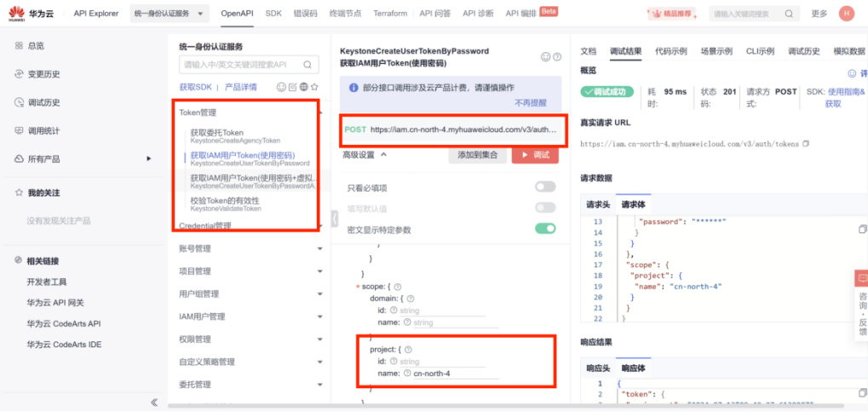This screenshot has width=868, height=412.
Task: Switch to the SDK top tab
Action: [273, 14]
